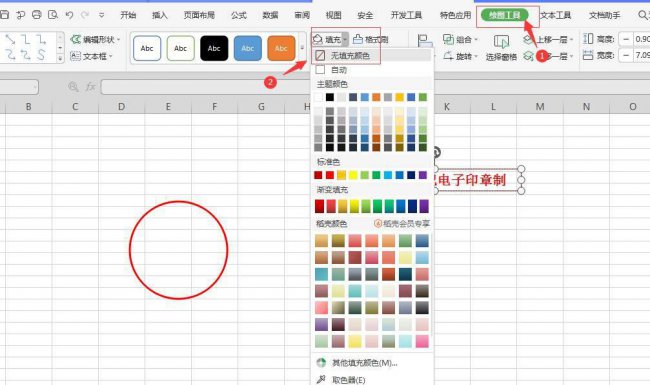Click the 格式刷 format painter button
The width and height of the screenshot is (650, 385).
tap(371, 39)
